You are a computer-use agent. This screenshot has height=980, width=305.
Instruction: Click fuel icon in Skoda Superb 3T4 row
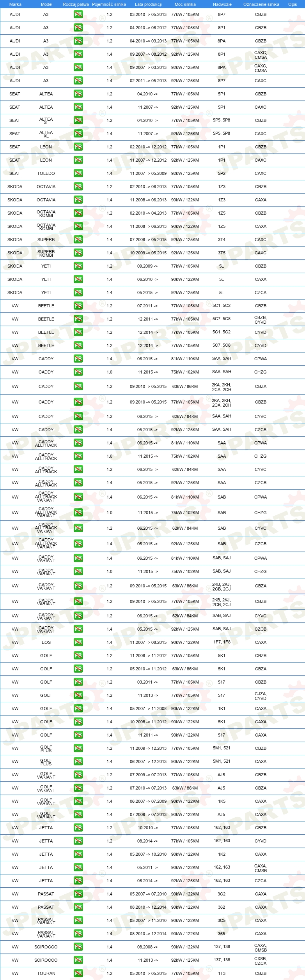(x=78, y=240)
